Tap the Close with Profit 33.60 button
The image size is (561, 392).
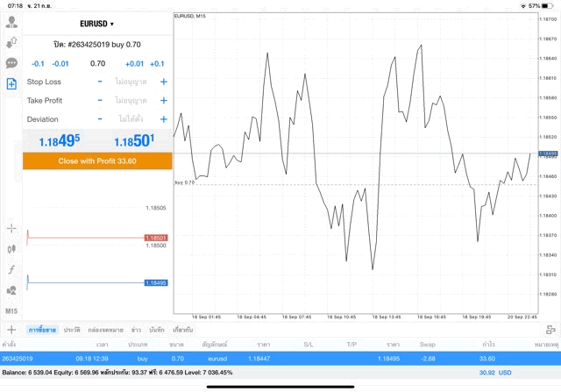tap(97, 161)
